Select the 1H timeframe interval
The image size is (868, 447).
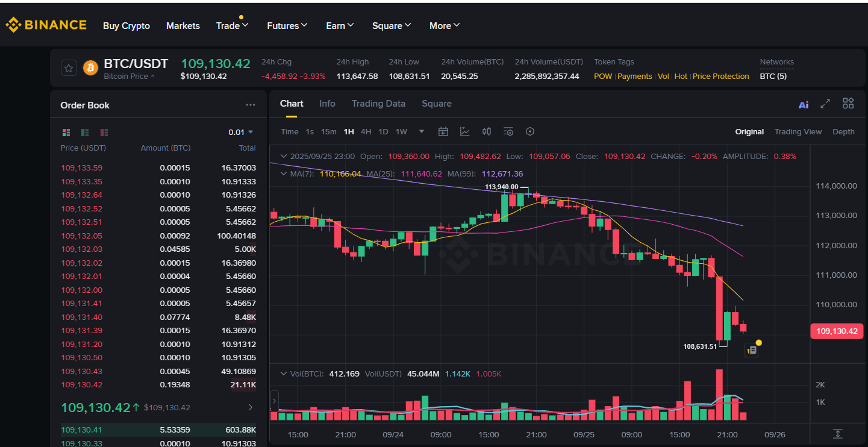coord(349,131)
